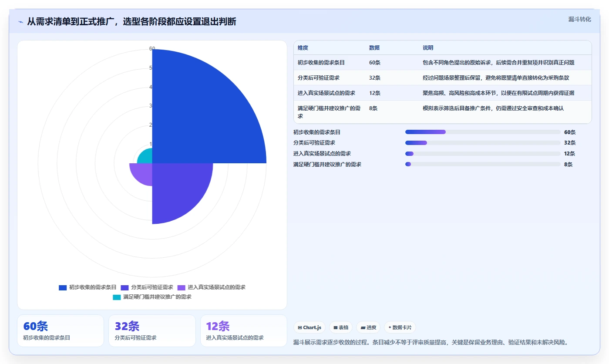The height and width of the screenshot is (364, 609).
Task: Click the 分类后可验证需求 progress bar
Action: click(483, 143)
